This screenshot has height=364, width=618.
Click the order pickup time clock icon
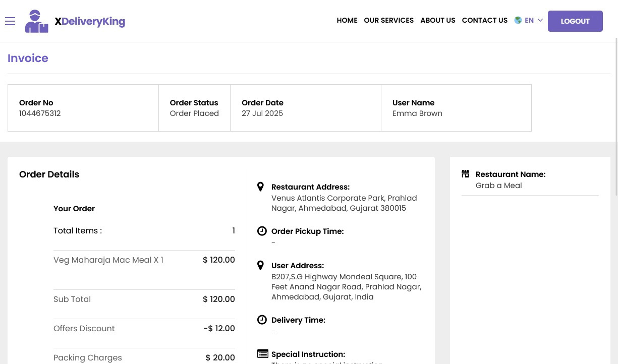point(262,231)
